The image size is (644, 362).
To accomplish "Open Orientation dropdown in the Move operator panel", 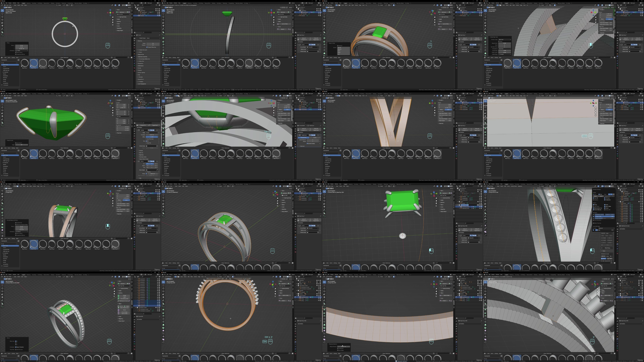I will pyautogui.click(x=22, y=51).
